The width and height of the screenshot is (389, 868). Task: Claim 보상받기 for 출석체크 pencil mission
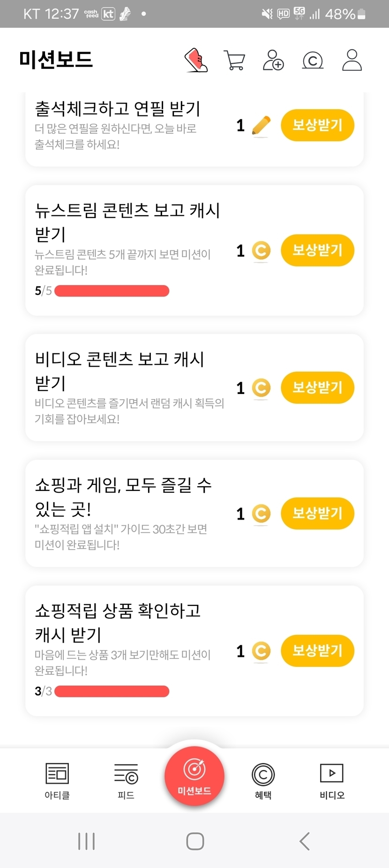(x=317, y=125)
